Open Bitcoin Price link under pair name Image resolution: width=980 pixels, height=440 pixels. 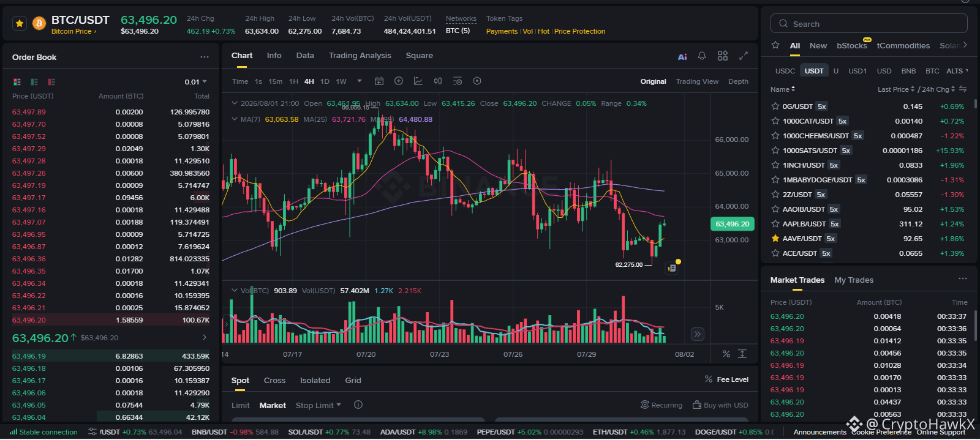[x=74, y=31]
